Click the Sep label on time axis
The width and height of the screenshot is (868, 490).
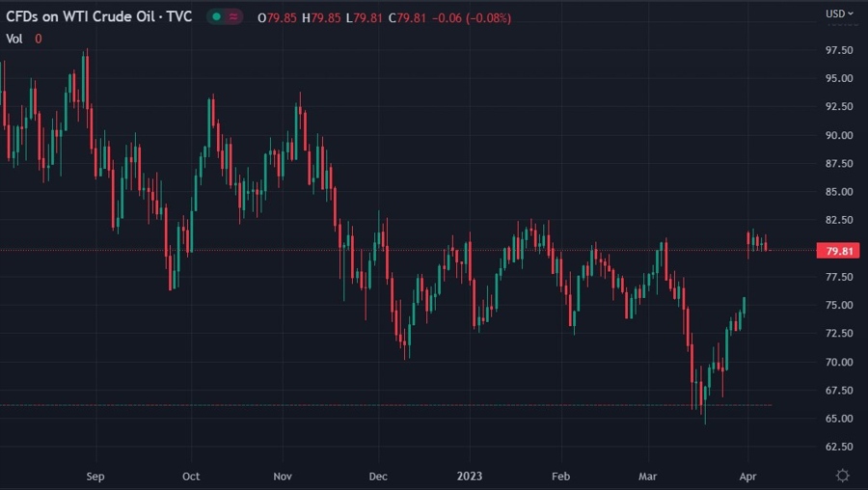(x=95, y=476)
